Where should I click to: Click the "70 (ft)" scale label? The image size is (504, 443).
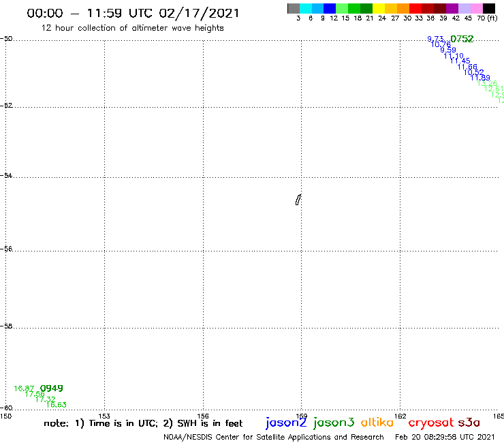(487, 18)
